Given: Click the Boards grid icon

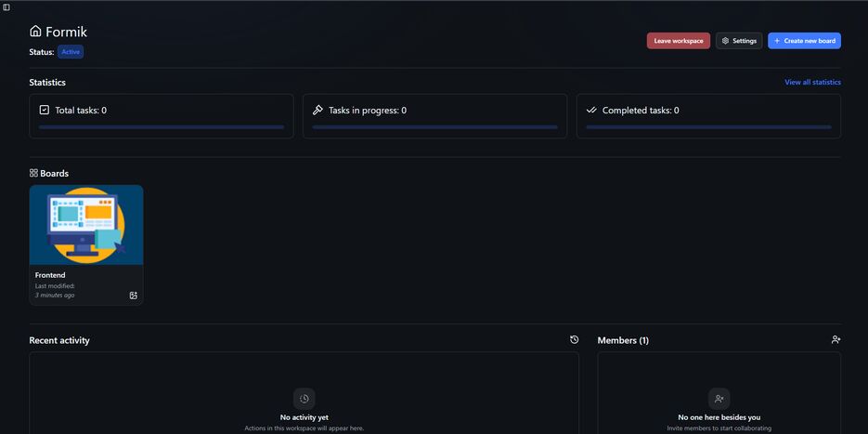Looking at the screenshot, I should click(x=33, y=173).
